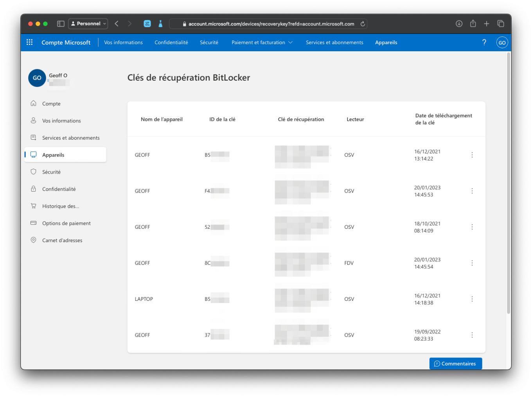Image resolution: width=532 pixels, height=397 pixels.
Task: Click the Safari address bar URL
Action: [268, 24]
